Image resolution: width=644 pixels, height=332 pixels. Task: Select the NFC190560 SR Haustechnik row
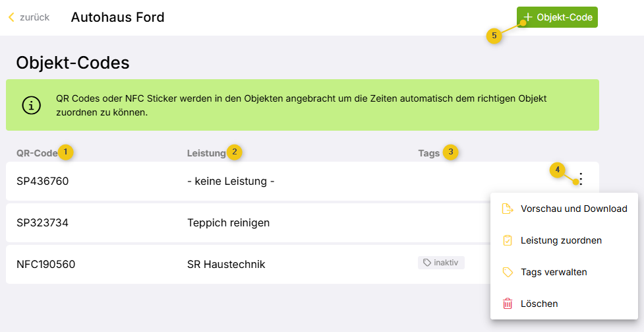click(248, 264)
